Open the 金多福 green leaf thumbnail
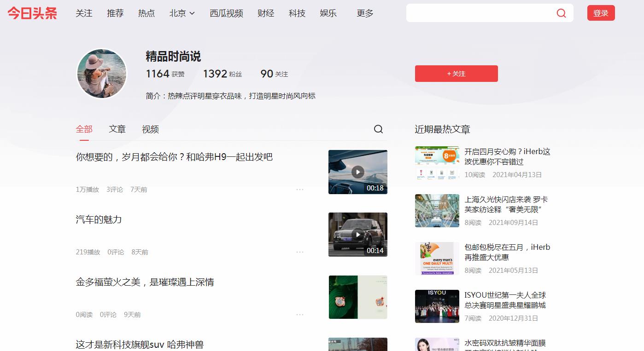Viewport: 644px width, 351px height. (x=358, y=297)
